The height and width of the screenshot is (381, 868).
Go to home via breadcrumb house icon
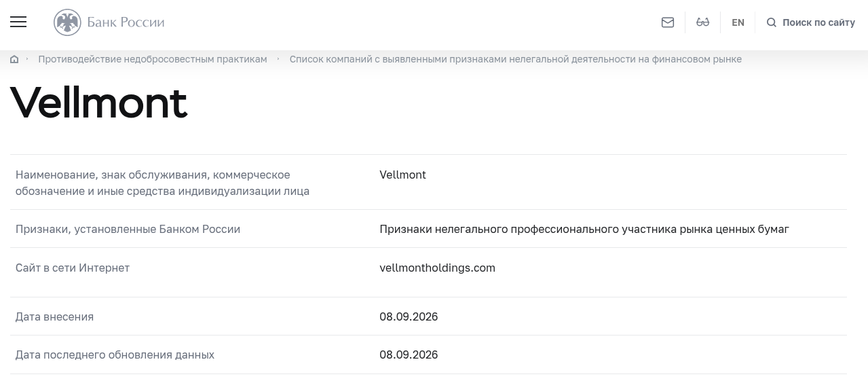14,59
